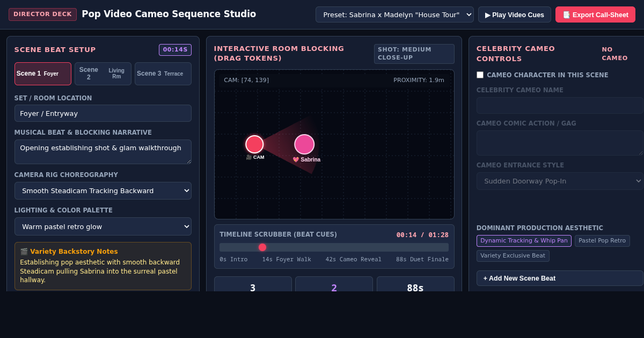Jump to the 88s Duet Finale cue

(422, 260)
